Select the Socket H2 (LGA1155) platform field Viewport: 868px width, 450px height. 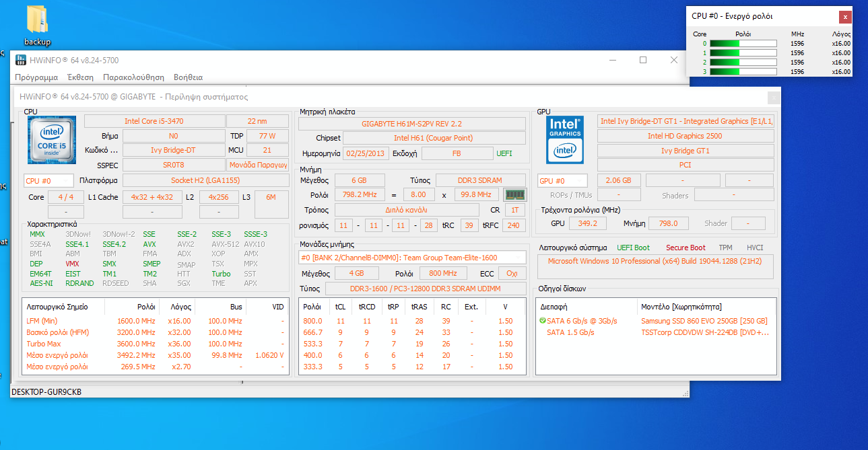(x=205, y=180)
